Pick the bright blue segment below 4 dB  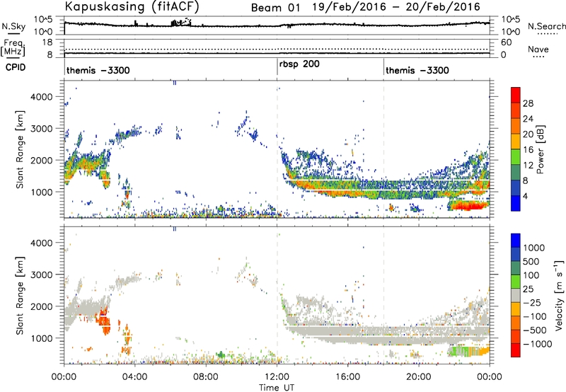click(516, 204)
